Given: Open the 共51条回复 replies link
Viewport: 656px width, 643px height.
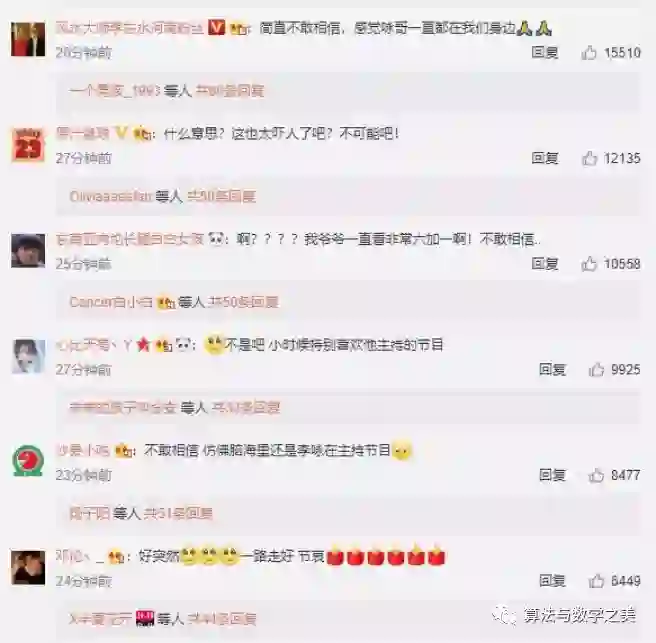Looking at the screenshot, I should (x=178, y=513).
